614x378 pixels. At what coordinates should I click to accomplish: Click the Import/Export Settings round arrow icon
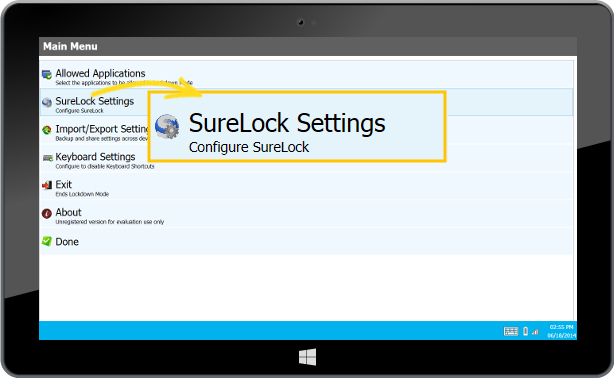click(47, 130)
